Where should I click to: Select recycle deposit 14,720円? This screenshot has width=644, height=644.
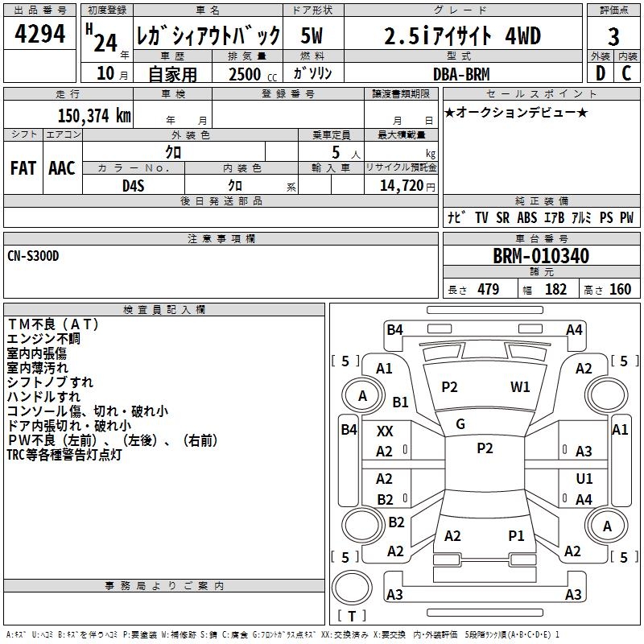[x=407, y=186]
